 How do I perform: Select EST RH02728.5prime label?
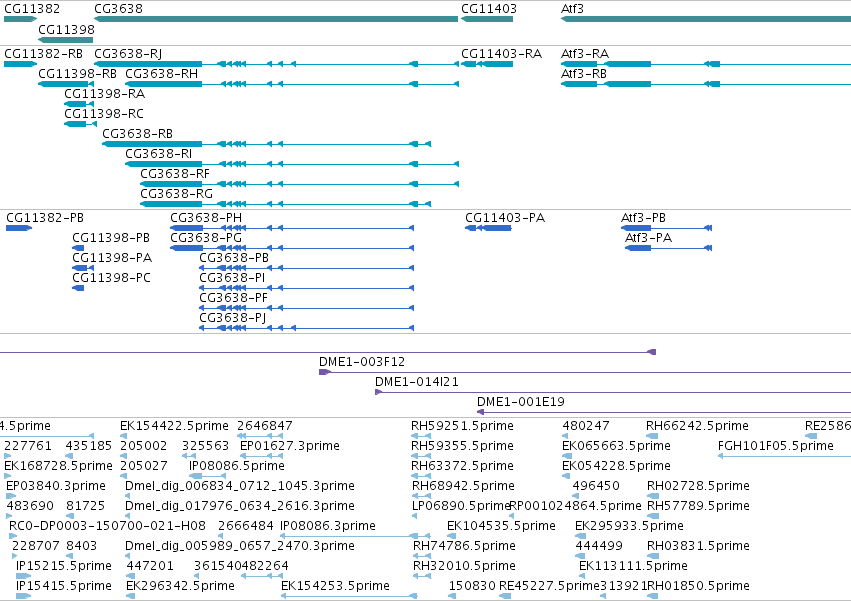click(x=698, y=486)
